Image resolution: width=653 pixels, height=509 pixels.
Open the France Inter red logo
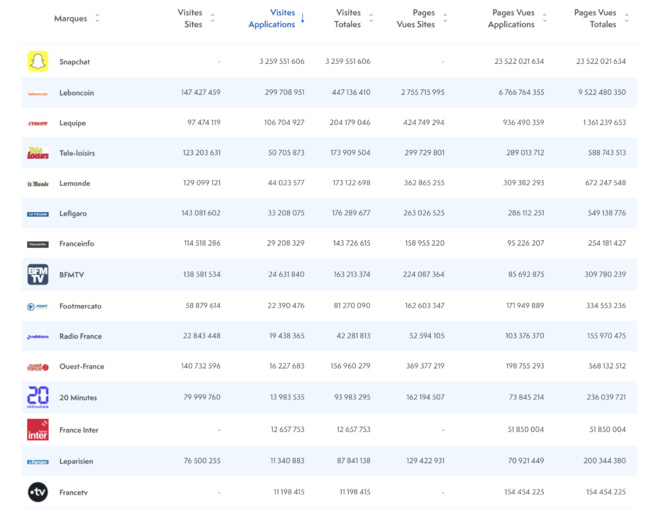pyautogui.click(x=37, y=429)
